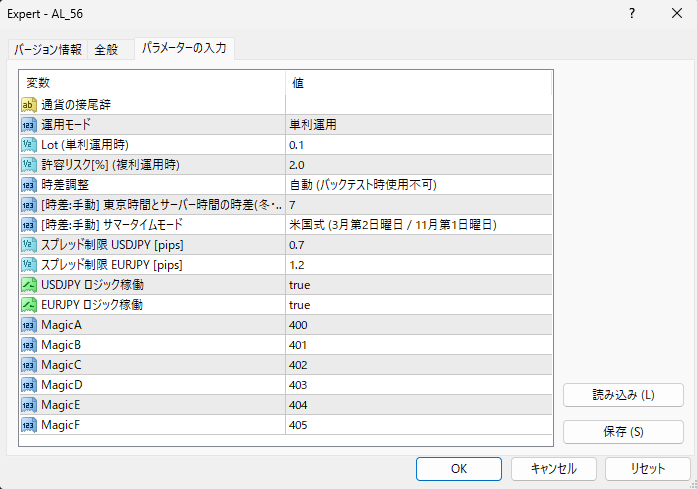Click the icon next to スプレッド制限 EURJPY
Image resolution: width=697 pixels, height=489 pixels.
(x=29, y=264)
